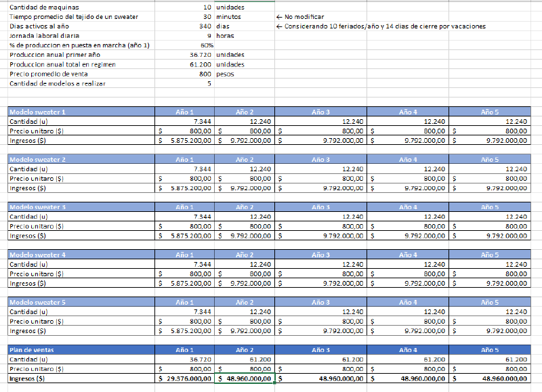Screen dimensions: 542x392
Task: Select the 'Modelo sweater 3' header cell
Action: pos(81,207)
